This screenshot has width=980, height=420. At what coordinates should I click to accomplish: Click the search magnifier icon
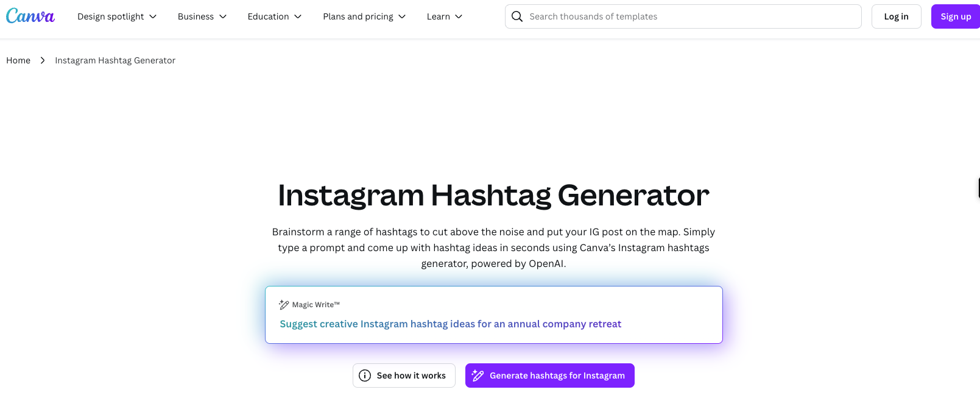[517, 16]
